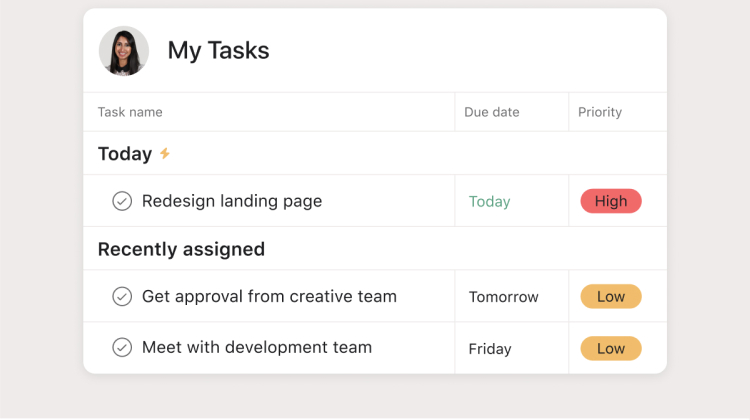Mark Redesign landing page as complete
750x420 pixels.
[x=122, y=201]
